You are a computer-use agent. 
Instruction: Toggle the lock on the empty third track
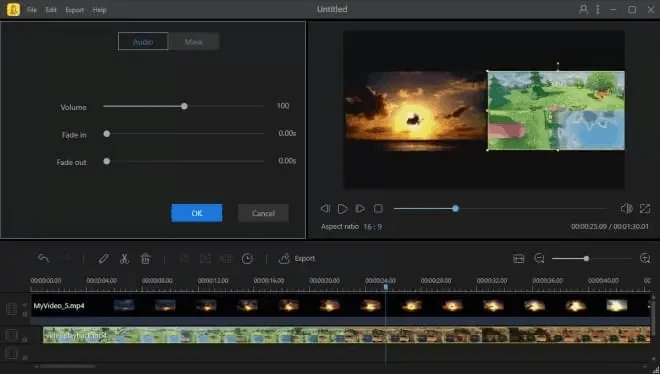[25, 357]
